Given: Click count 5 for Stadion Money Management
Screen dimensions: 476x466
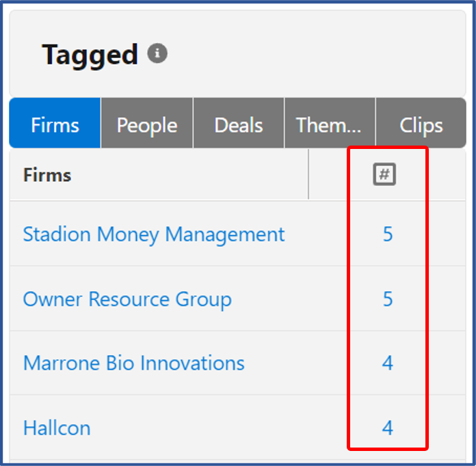Looking at the screenshot, I should pos(388,234).
